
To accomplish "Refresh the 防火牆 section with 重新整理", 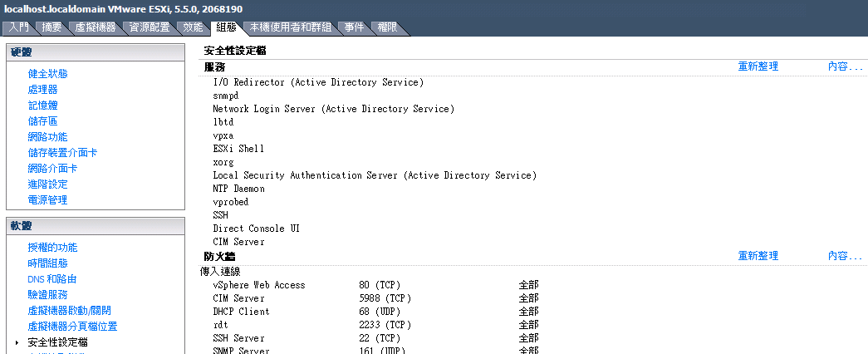I will 758,256.
